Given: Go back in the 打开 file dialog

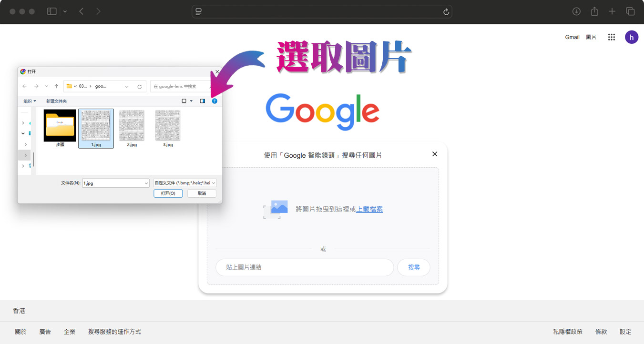Looking at the screenshot, I should tap(25, 86).
